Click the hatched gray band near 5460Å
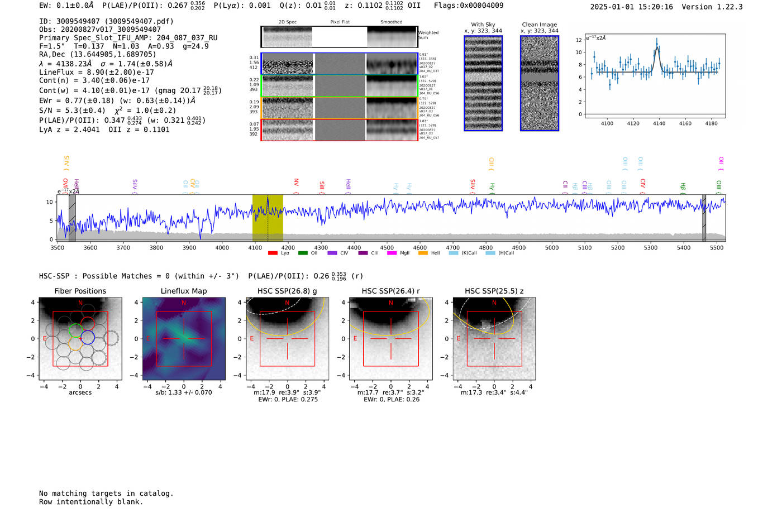Viewport: 782px width, 532px height. click(x=704, y=218)
